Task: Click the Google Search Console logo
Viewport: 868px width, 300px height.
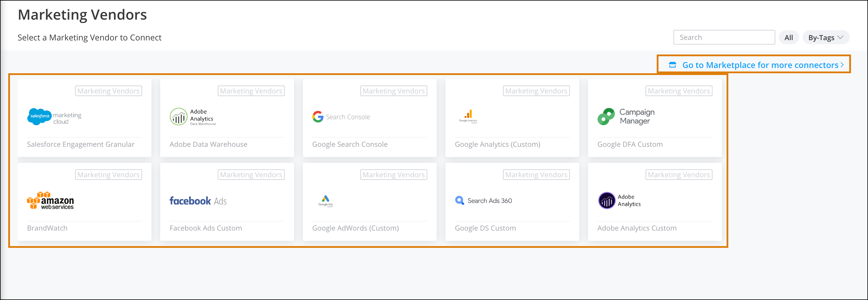Action: [341, 117]
